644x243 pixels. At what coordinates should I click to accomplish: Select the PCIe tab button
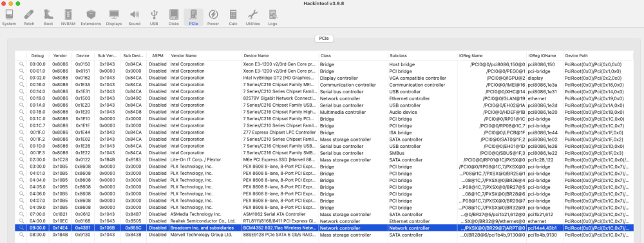(x=325, y=39)
